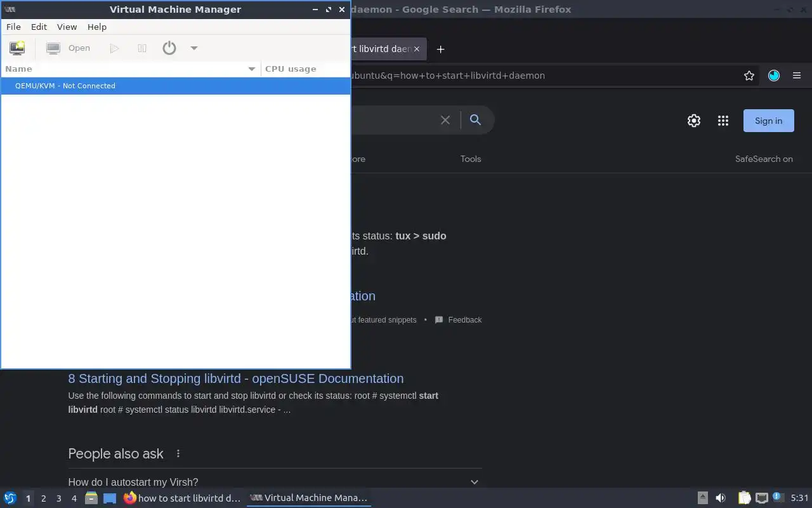Open the File menu

[x=13, y=27]
